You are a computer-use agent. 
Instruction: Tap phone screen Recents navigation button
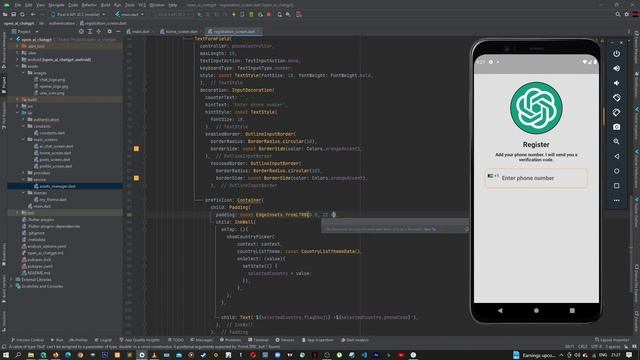[x=572, y=311]
